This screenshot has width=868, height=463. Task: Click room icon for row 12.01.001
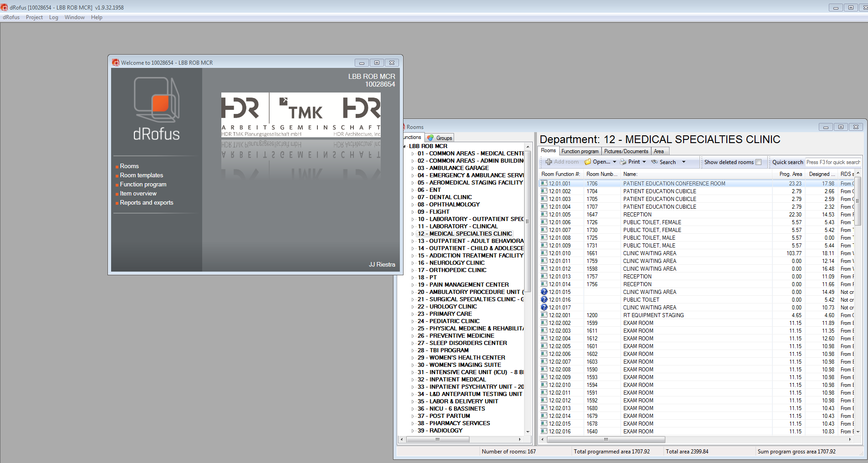click(544, 184)
